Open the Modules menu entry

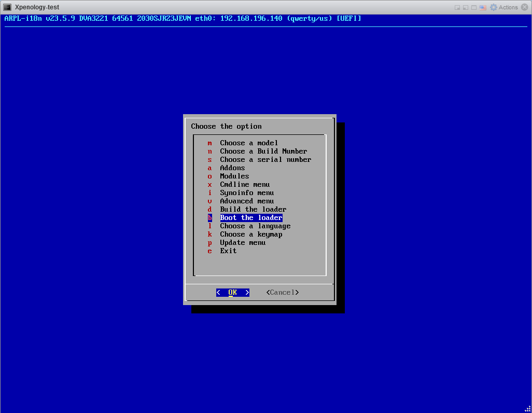[234, 176]
